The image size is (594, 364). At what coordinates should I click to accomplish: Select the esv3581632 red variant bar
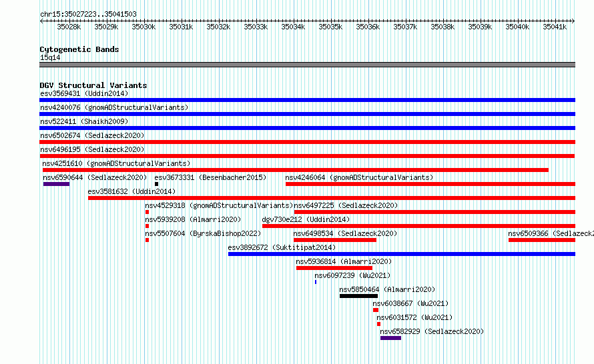(x=332, y=198)
